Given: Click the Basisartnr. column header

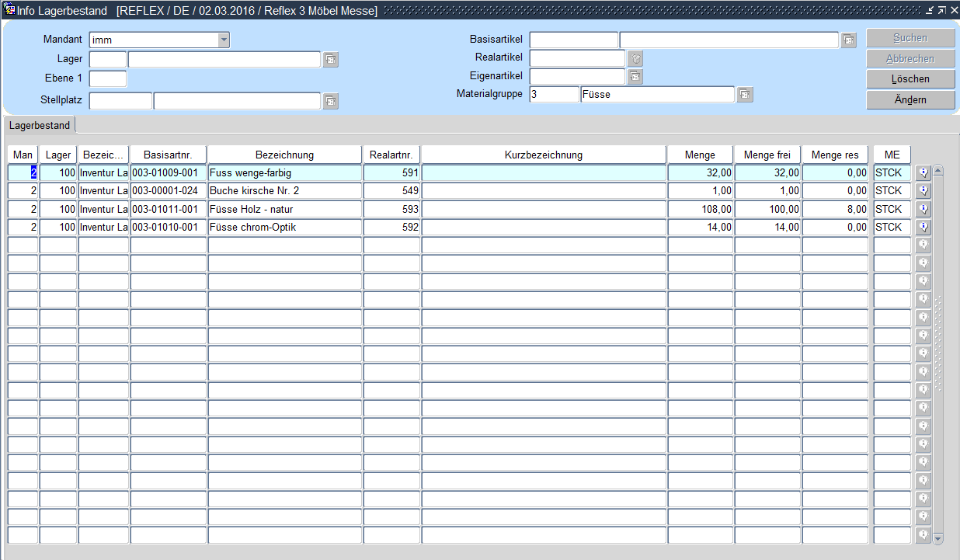Looking at the screenshot, I should 168,155.
